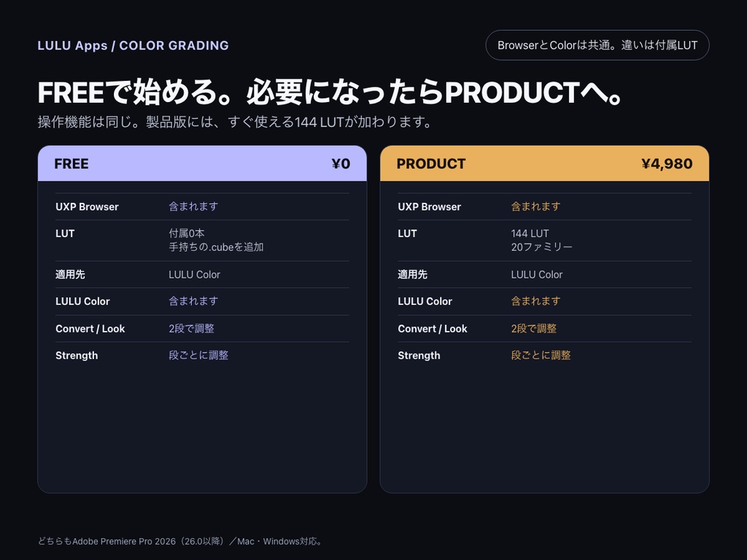Click Convert / Look label in FREE card
Image resolution: width=747 pixels, height=560 pixels.
pyautogui.click(x=90, y=329)
